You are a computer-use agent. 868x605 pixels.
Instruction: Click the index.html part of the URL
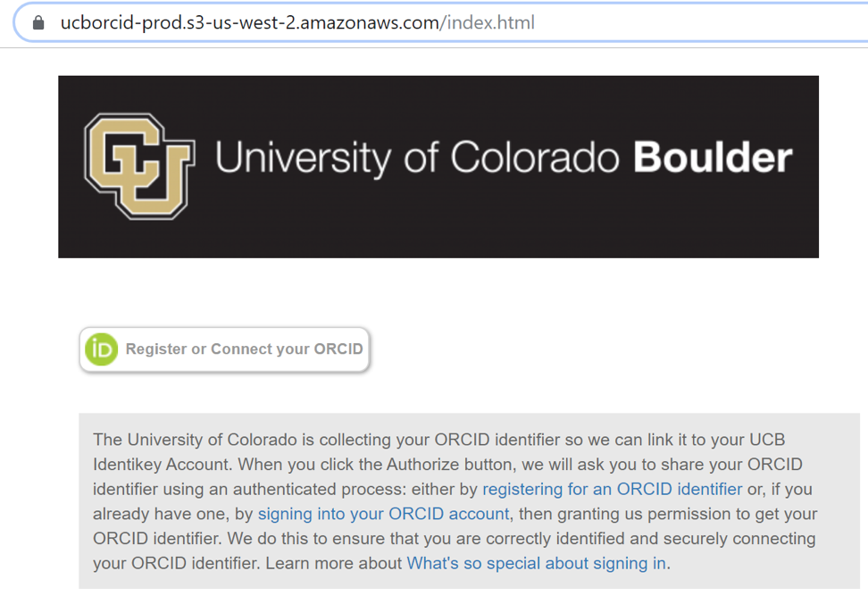pyautogui.click(x=490, y=23)
